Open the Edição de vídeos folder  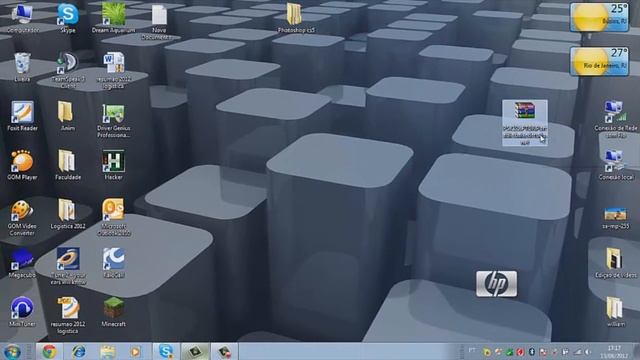616,263
